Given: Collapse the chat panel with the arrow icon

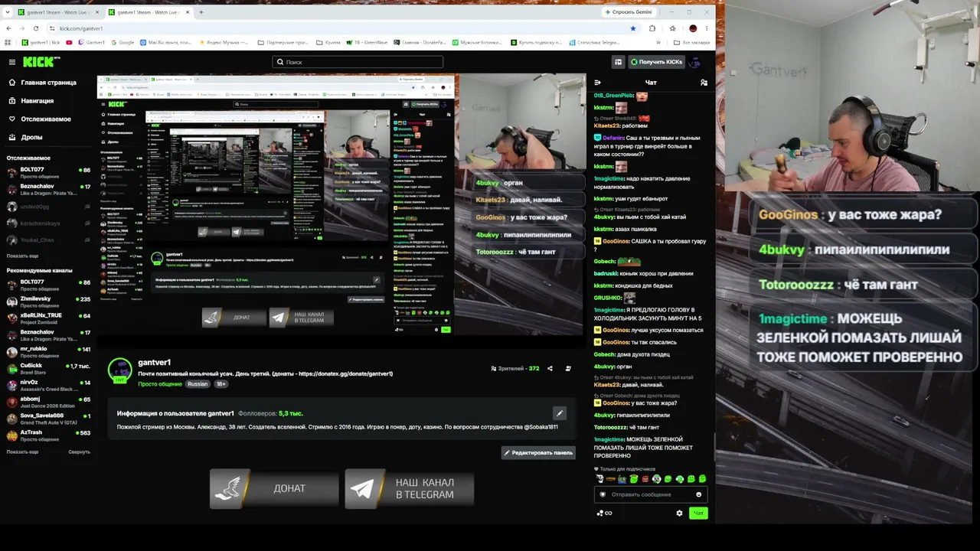Looking at the screenshot, I should tap(597, 83).
